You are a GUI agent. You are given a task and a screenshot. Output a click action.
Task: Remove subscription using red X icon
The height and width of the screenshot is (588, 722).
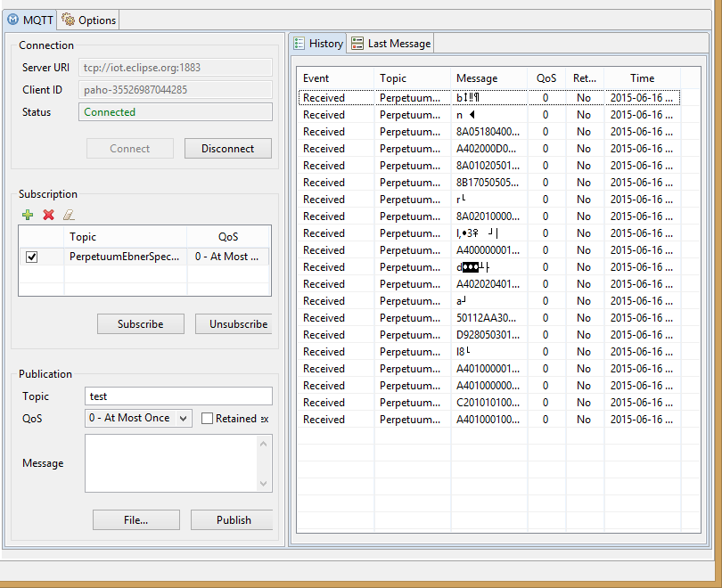[x=48, y=215]
